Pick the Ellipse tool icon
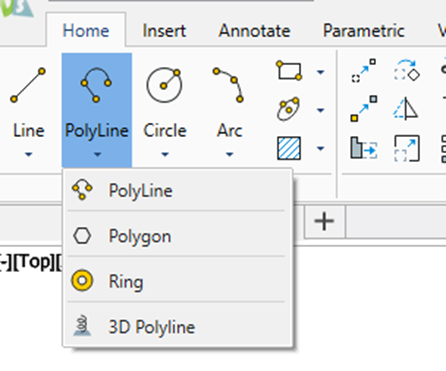446x371 pixels. (288, 109)
